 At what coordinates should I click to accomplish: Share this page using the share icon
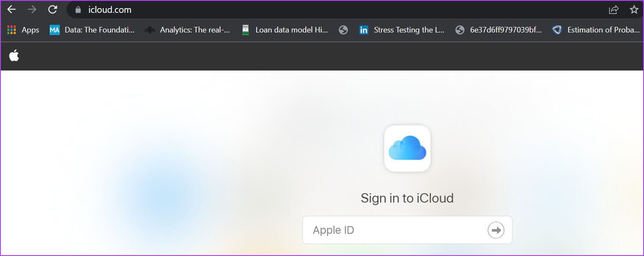point(614,9)
